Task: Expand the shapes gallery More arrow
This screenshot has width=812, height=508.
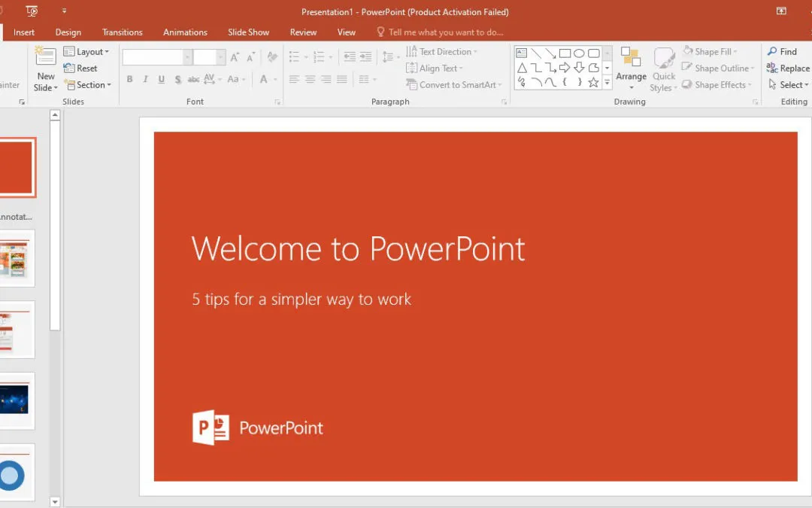Action: 607,83
